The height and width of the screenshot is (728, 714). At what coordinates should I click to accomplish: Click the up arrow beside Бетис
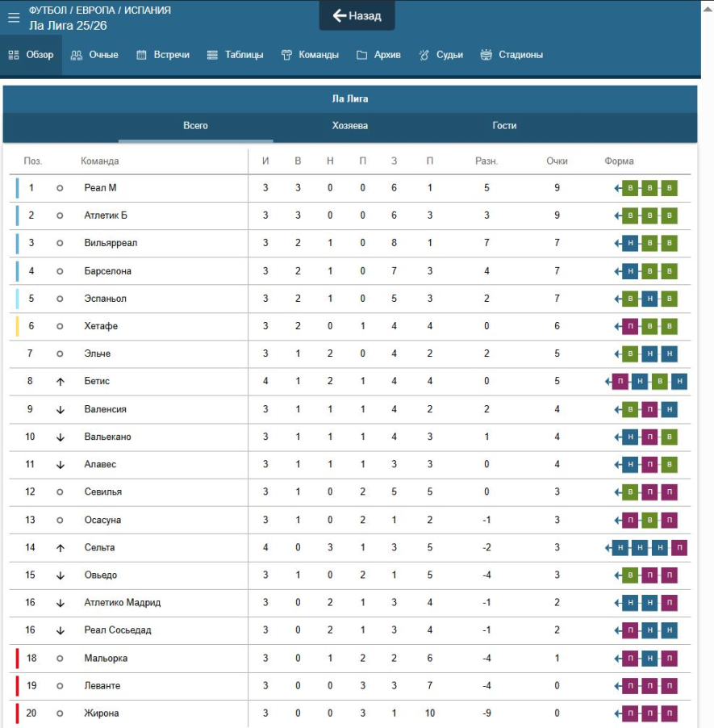[60, 382]
